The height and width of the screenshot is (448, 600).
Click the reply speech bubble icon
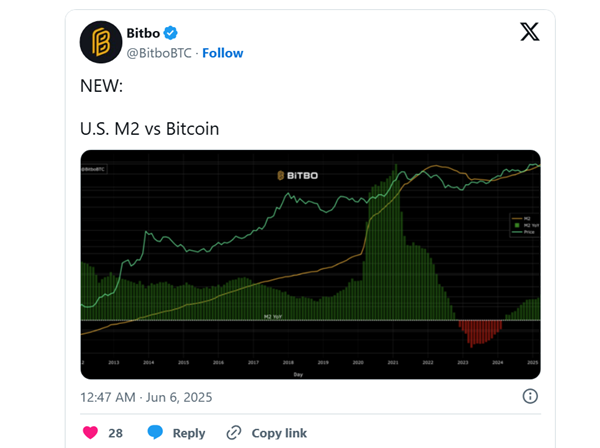[155, 432]
